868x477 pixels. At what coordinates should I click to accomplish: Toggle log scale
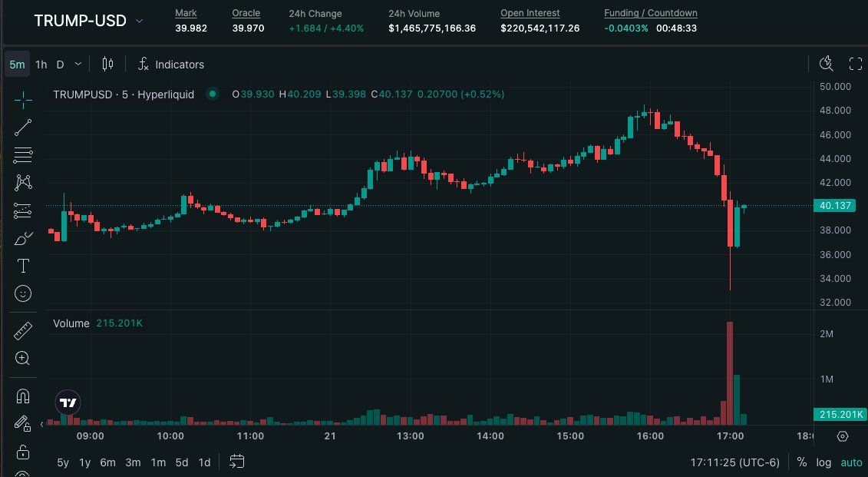[823, 462]
